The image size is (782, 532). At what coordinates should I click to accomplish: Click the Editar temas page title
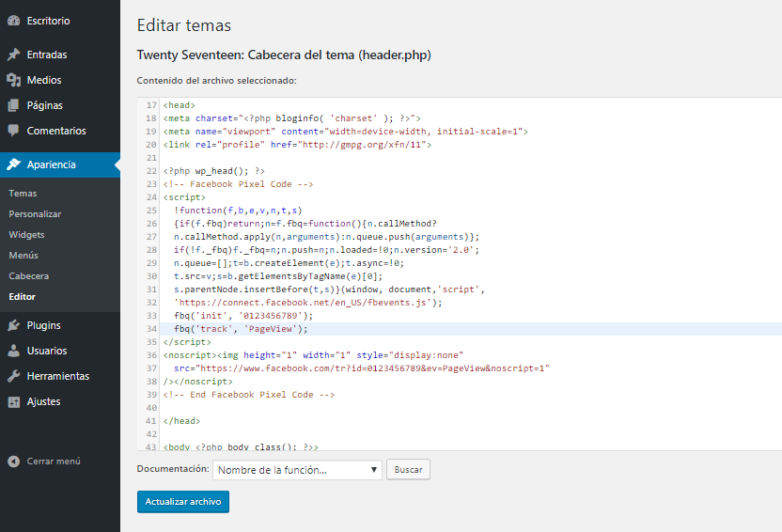[184, 25]
